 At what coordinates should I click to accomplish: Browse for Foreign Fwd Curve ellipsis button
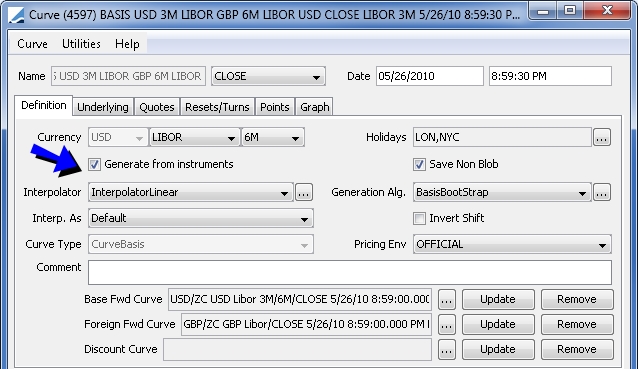click(x=447, y=325)
